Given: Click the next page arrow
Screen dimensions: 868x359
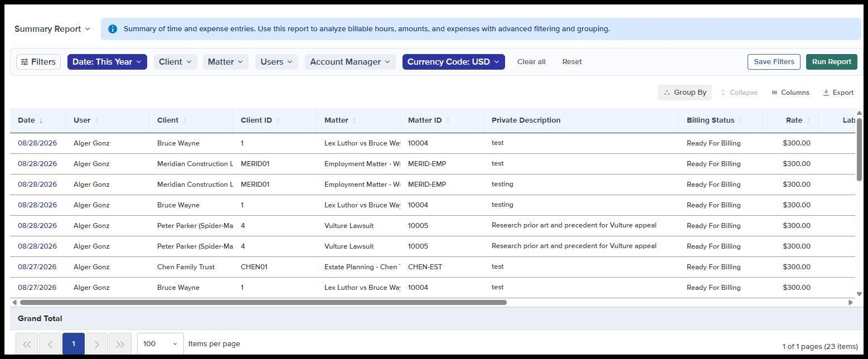Looking at the screenshot, I should [x=97, y=344].
